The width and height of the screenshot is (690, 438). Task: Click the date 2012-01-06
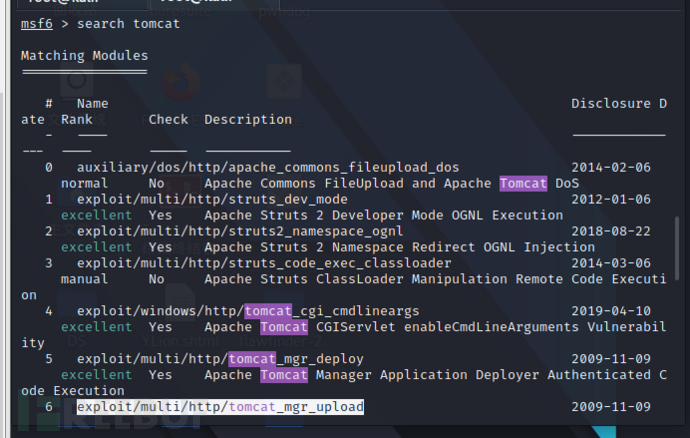tap(611, 199)
